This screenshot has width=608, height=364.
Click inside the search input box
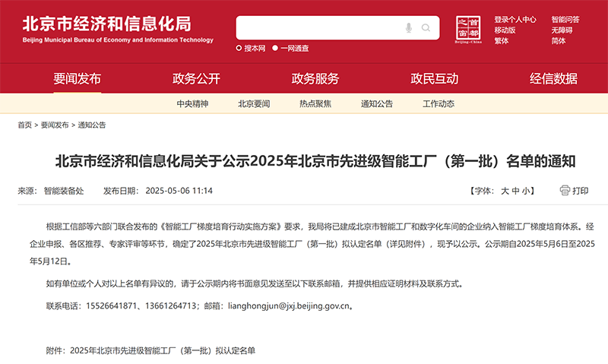[x=319, y=28]
